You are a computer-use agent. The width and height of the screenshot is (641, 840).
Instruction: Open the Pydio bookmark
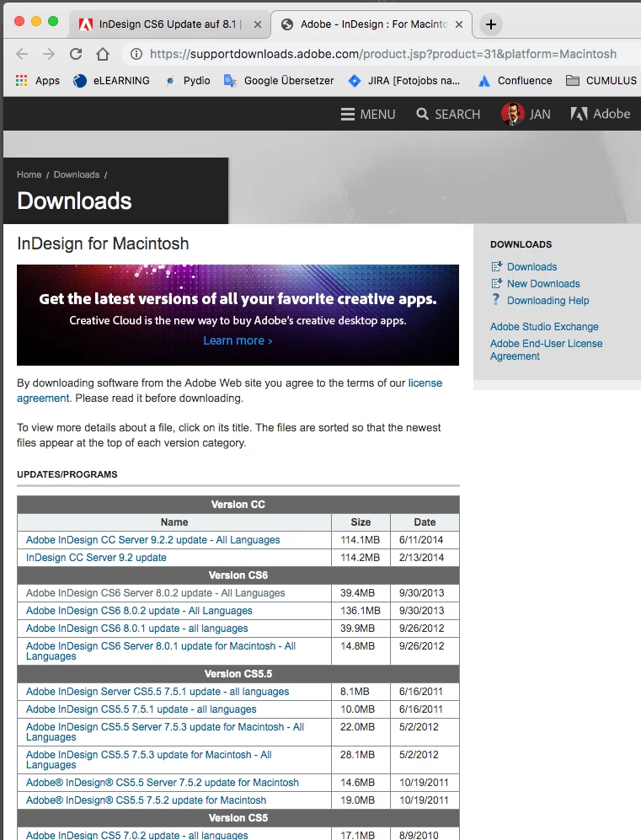click(x=188, y=80)
